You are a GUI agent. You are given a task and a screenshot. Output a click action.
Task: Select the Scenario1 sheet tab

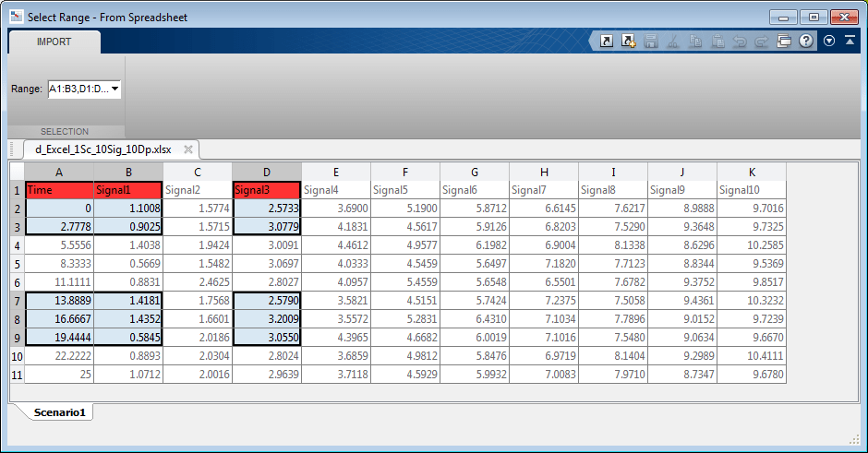pos(60,412)
